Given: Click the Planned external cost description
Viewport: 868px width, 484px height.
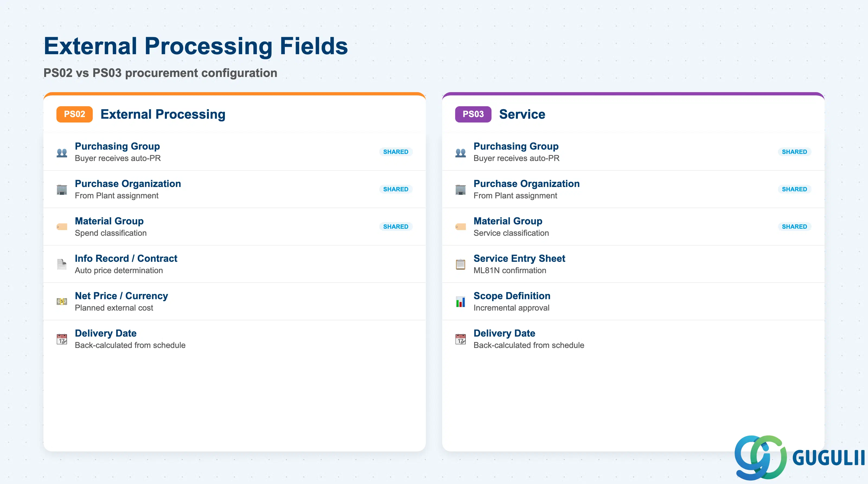Looking at the screenshot, I should click(x=114, y=308).
